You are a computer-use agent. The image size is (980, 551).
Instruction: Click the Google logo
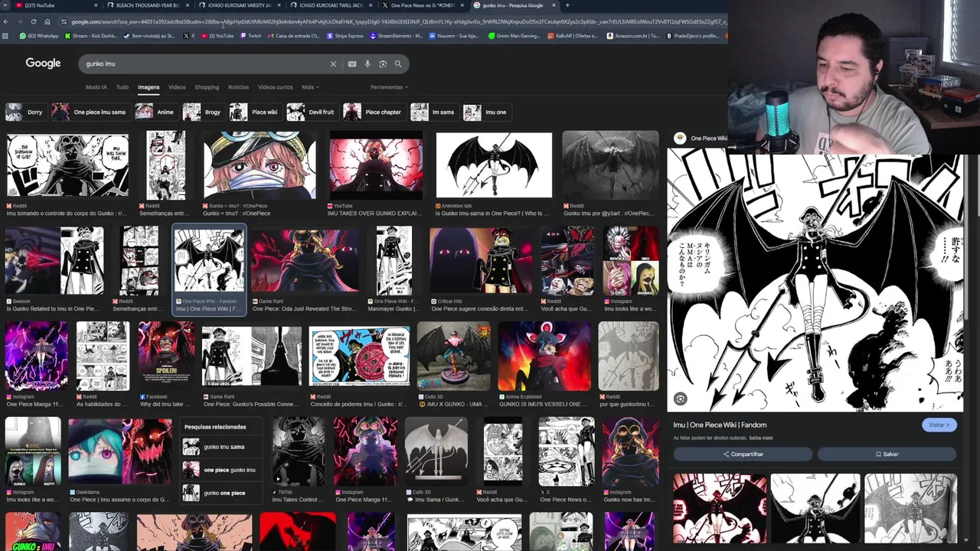(x=43, y=64)
